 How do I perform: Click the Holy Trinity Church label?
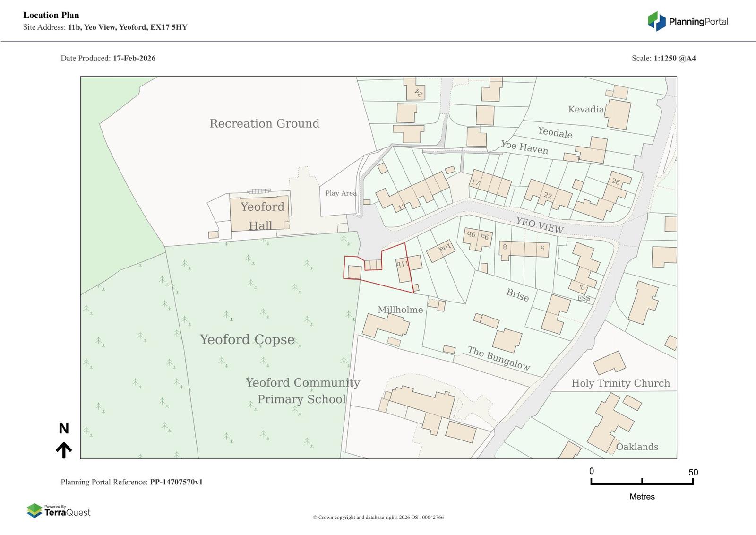pyautogui.click(x=620, y=383)
